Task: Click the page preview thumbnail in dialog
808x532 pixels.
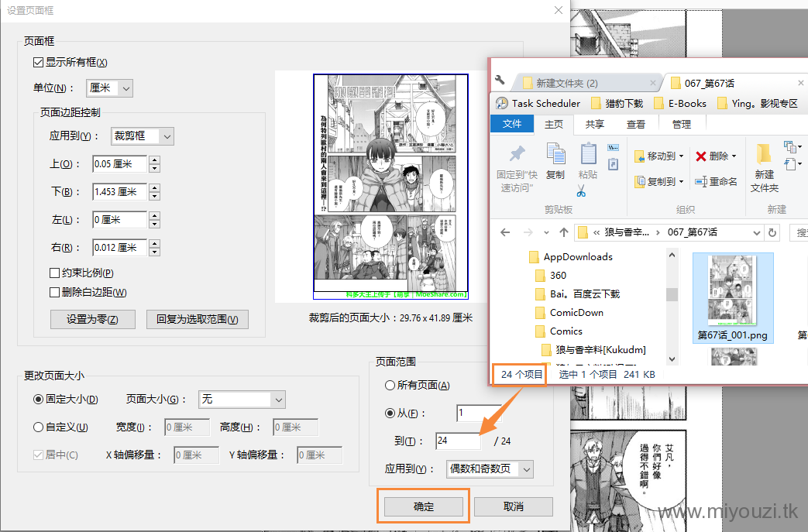Action: 390,187
